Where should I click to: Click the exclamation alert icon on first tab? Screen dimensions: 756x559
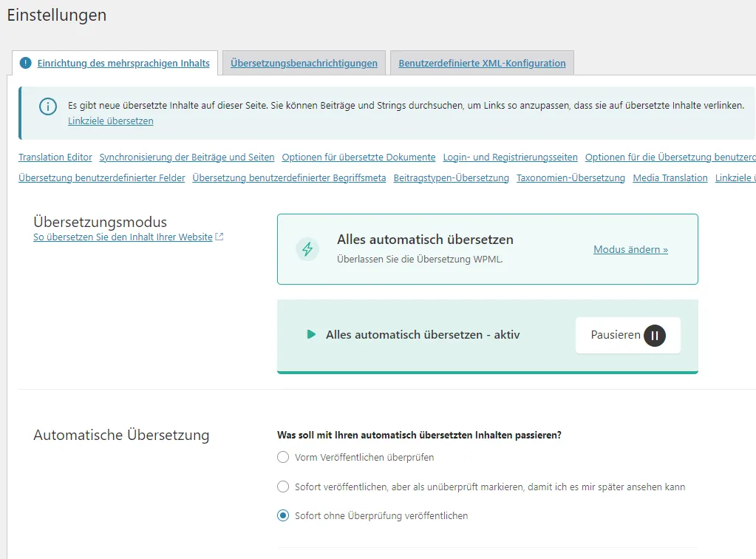click(x=26, y=63)
